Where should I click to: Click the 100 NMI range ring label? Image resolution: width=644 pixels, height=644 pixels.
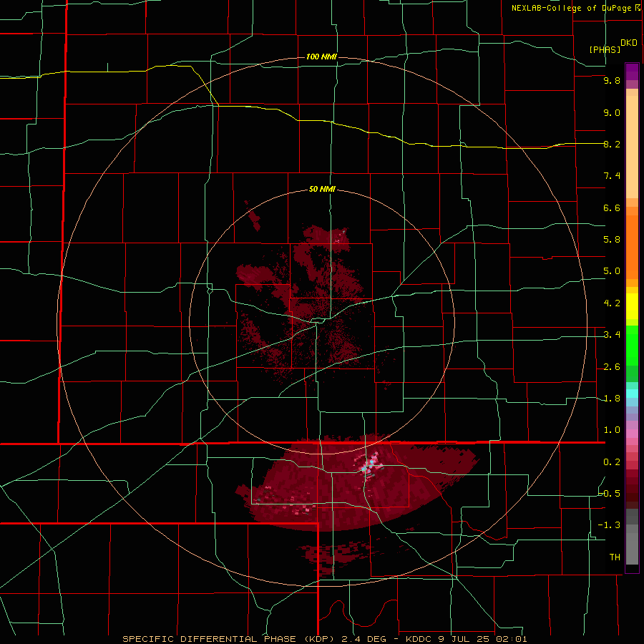pyautogui.click(x=321, y=57)
